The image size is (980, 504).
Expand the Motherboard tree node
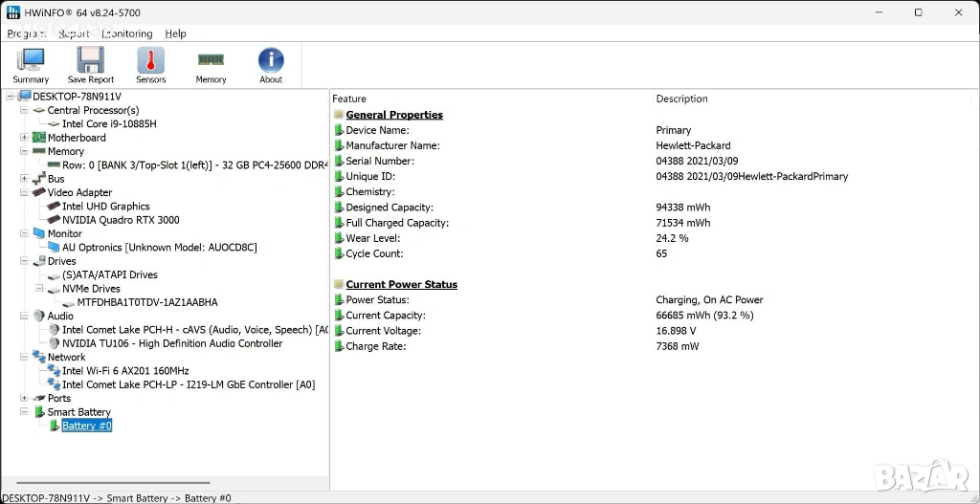25,138
